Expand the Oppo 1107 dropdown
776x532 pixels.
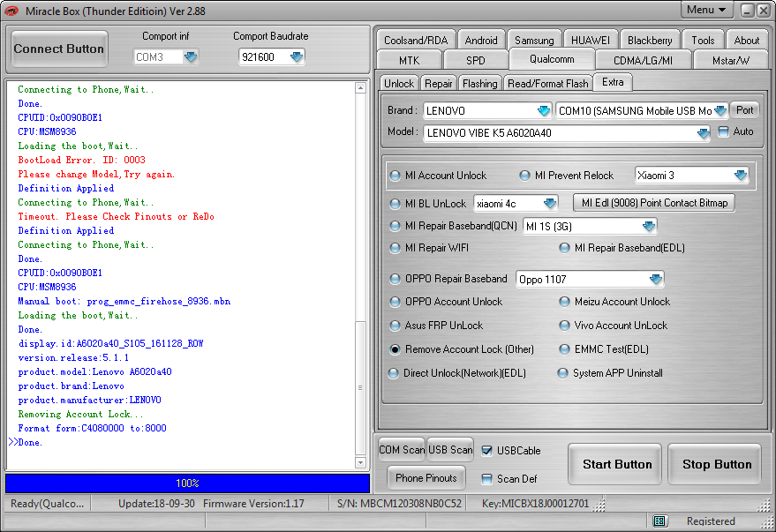pyautogui.click(x=656, y=279)
